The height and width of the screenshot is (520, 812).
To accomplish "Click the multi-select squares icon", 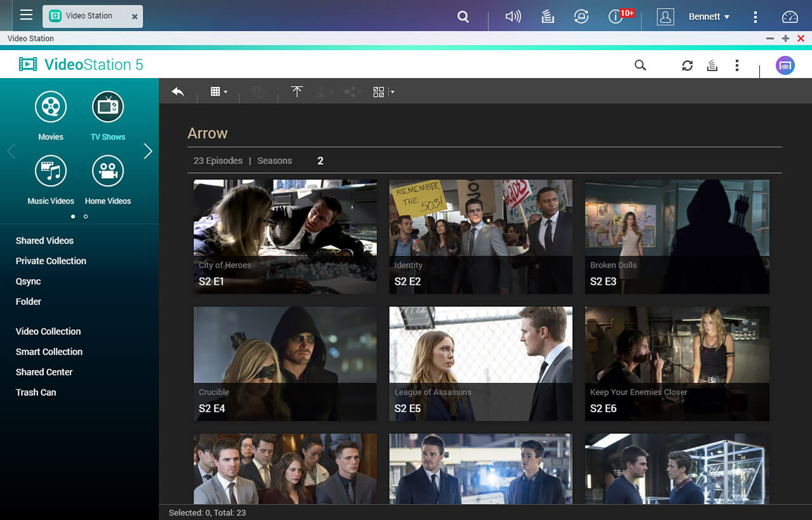I will [379, 92].
